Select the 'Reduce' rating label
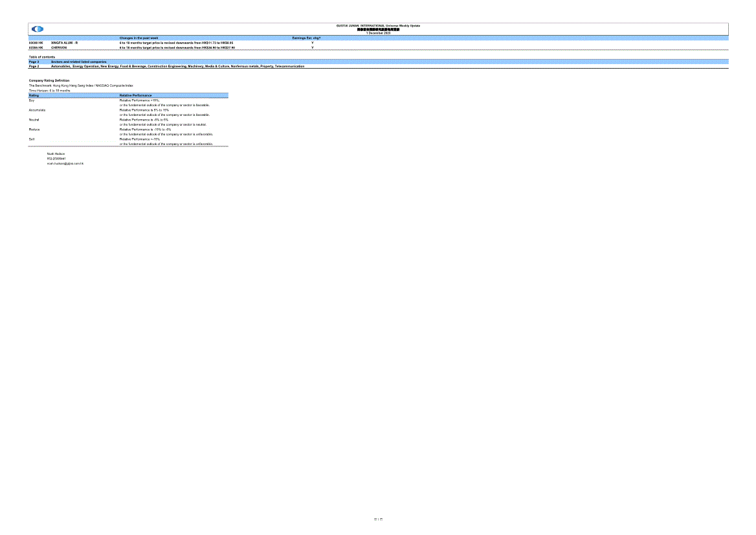 tap(34, 130)
